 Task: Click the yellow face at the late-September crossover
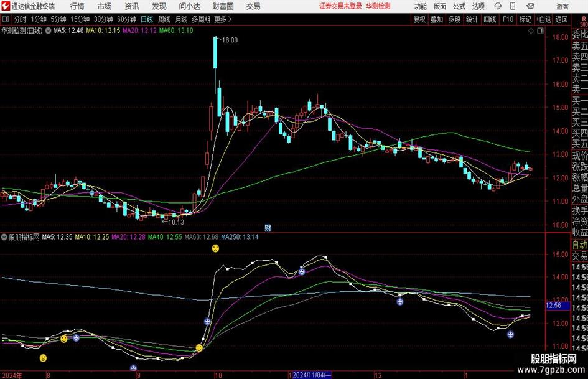coord(199,348)
